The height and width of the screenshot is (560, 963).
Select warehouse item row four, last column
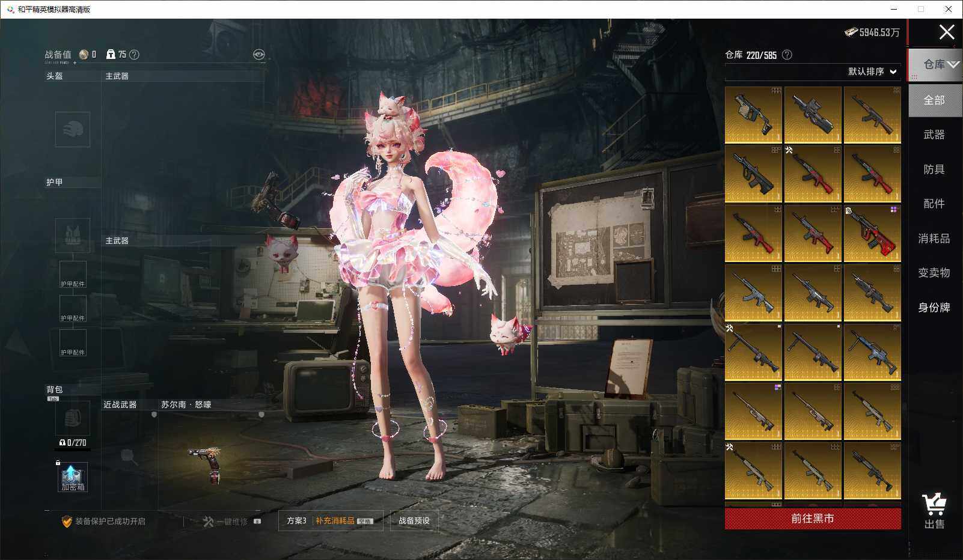tap(872, 293)
